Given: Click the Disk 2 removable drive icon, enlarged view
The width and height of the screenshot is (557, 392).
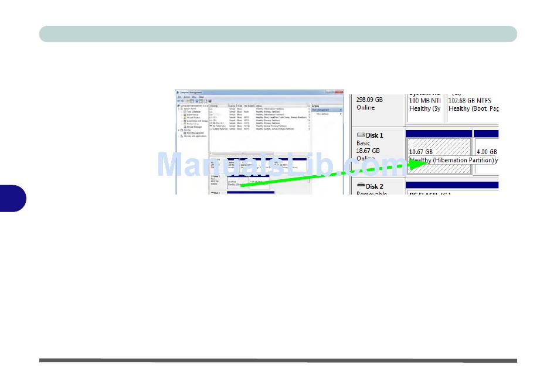Looking at the screenshot, I should [361, 186].
